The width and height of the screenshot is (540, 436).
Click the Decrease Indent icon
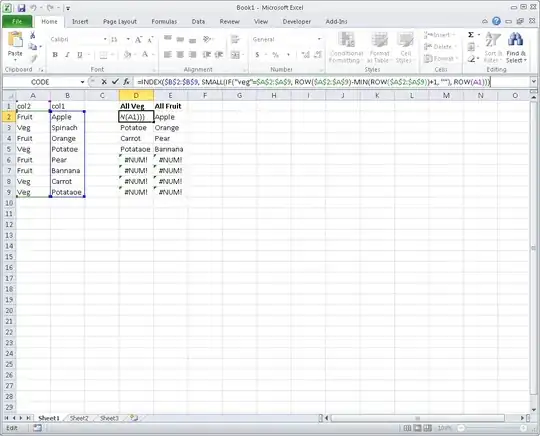point(207,54)
